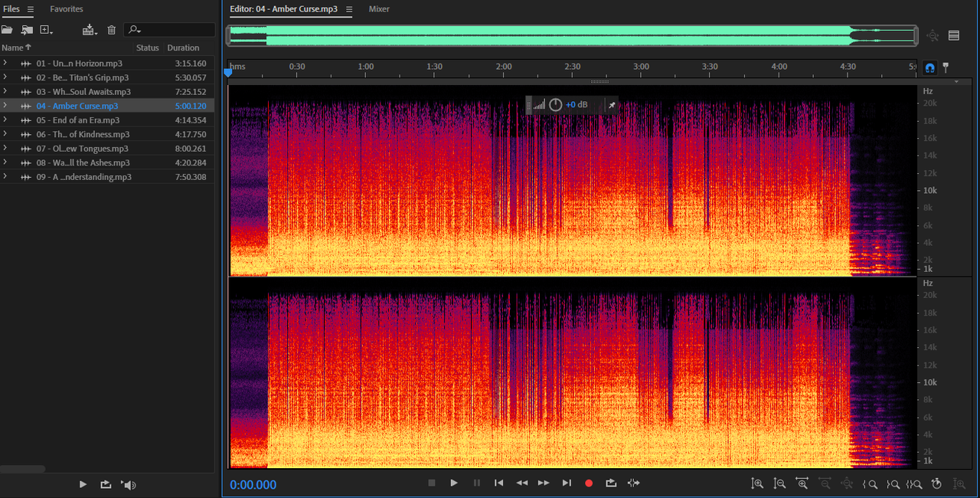Expand 02 - Be... Titan's Grip.mp3 entry

pos(5,77)
